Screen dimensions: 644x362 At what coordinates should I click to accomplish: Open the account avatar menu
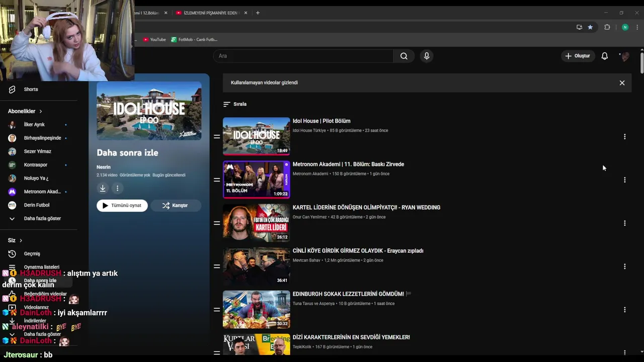click(x=625, y=56)
